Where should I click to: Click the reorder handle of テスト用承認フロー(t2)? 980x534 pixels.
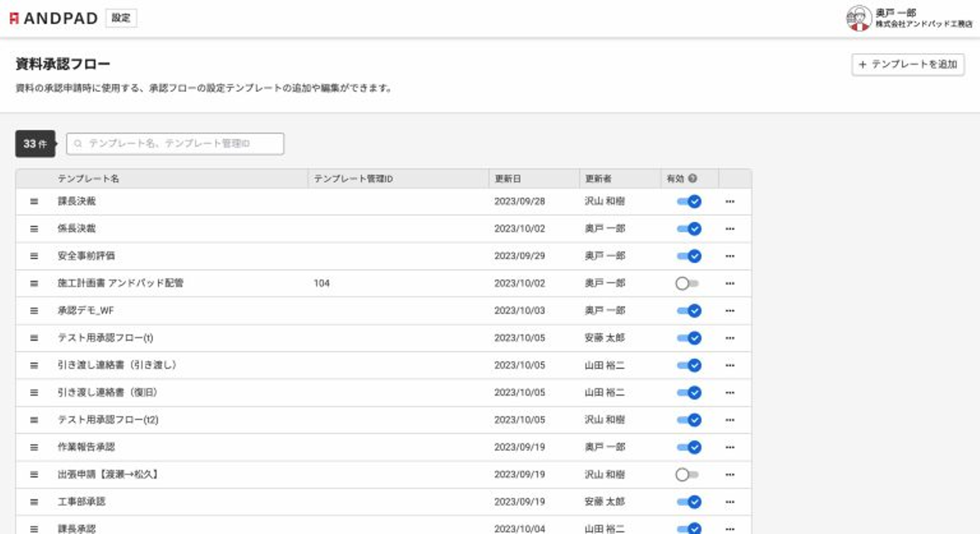pos(34,420)
